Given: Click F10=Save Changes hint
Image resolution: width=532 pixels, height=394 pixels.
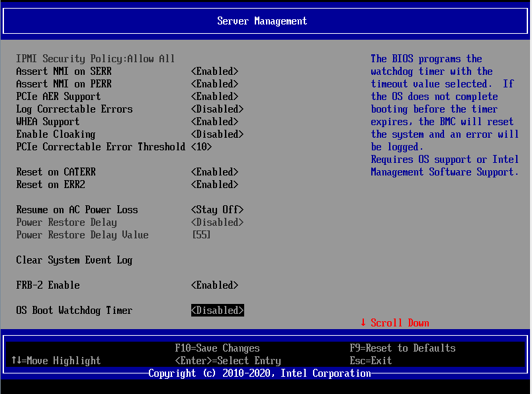Looking at the screenshot, I should tap(217, 348).
